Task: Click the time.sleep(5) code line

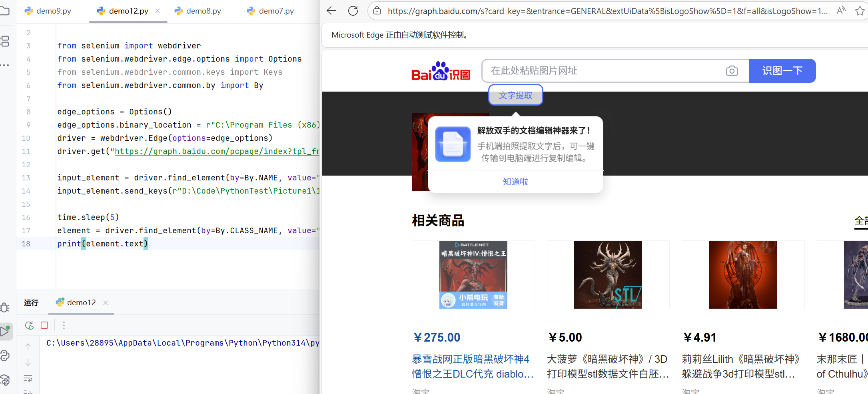Action: pos(88,217)
